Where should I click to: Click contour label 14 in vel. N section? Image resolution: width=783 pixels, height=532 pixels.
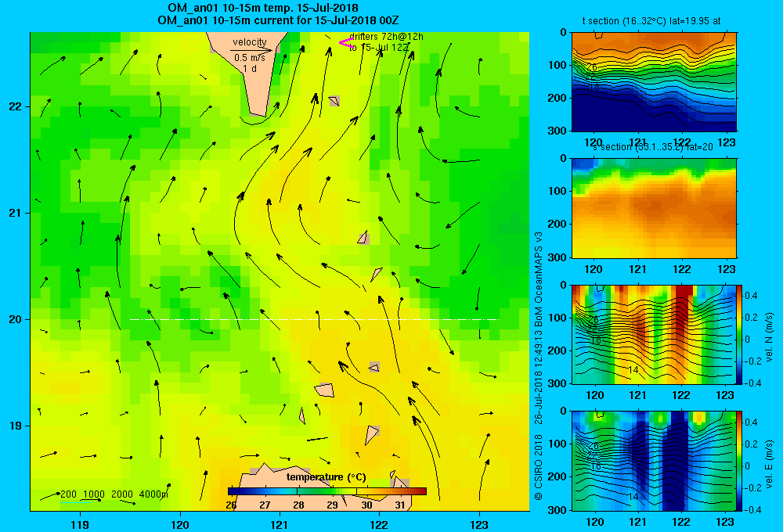pos(633,370)
